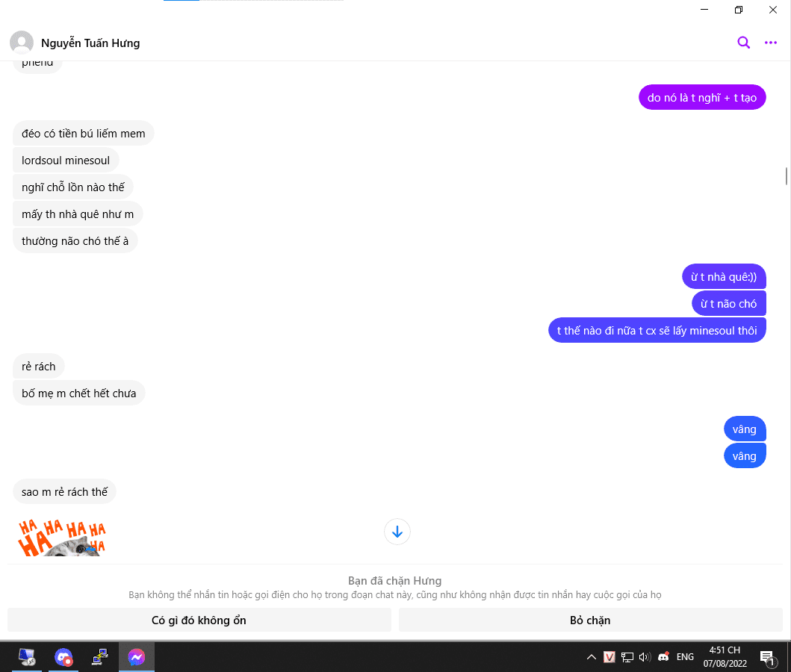Click the Discord tray icon
This screenshot has width=791, height=672.
(663, 656)
